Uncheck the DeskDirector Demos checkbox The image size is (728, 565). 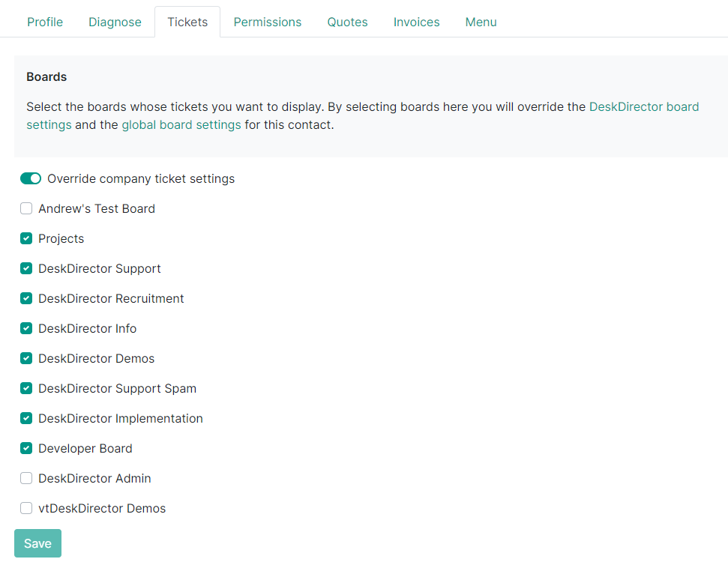[26, 359]
